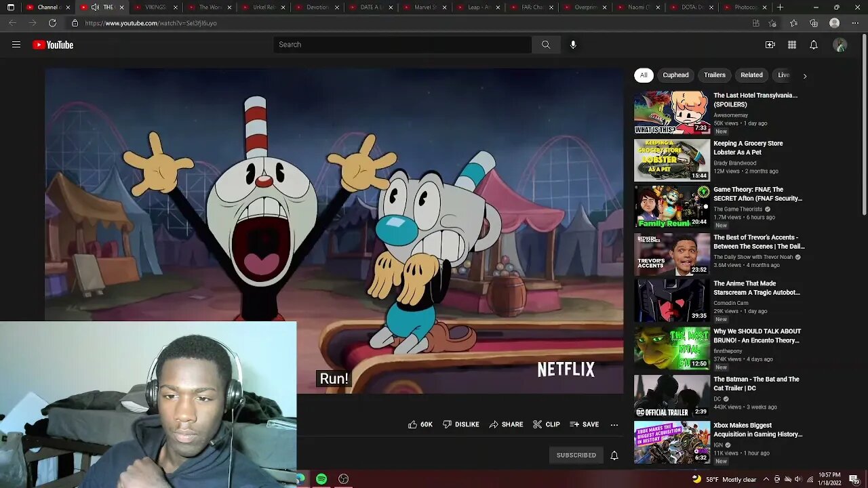868x488 pixels.
Task: Select the Trailers filter chip
Action: click(x=715, y=75)
